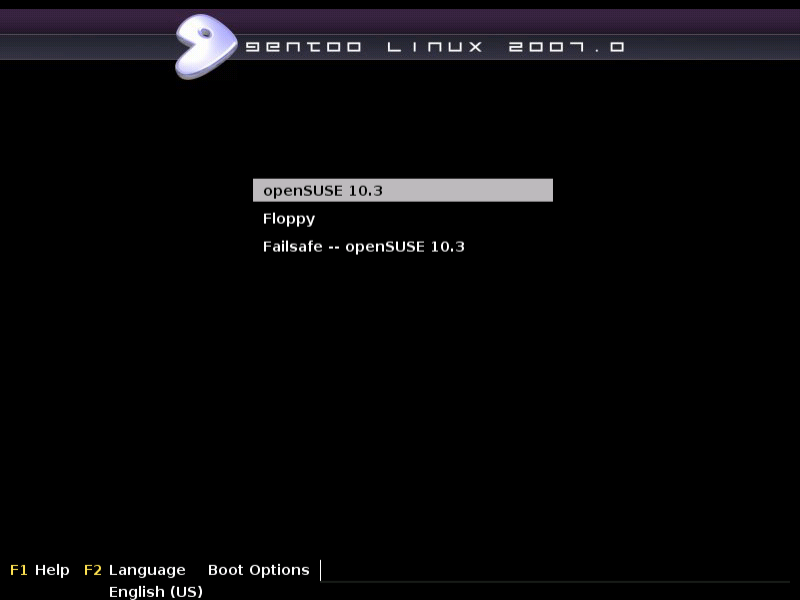Choose the Floppy boot entry
Viewport: 800px width, 600px height.
(289, 219)
